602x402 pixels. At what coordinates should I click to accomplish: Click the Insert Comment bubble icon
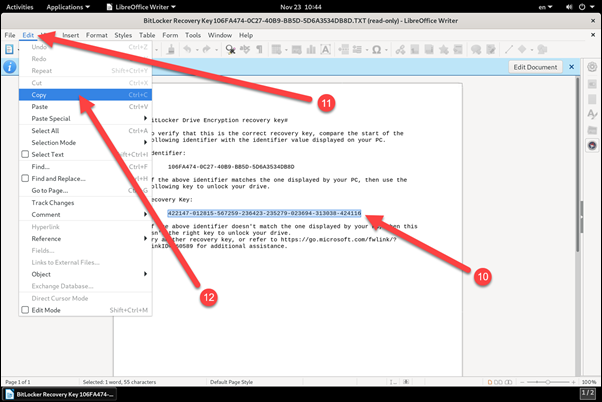point(476,50)
